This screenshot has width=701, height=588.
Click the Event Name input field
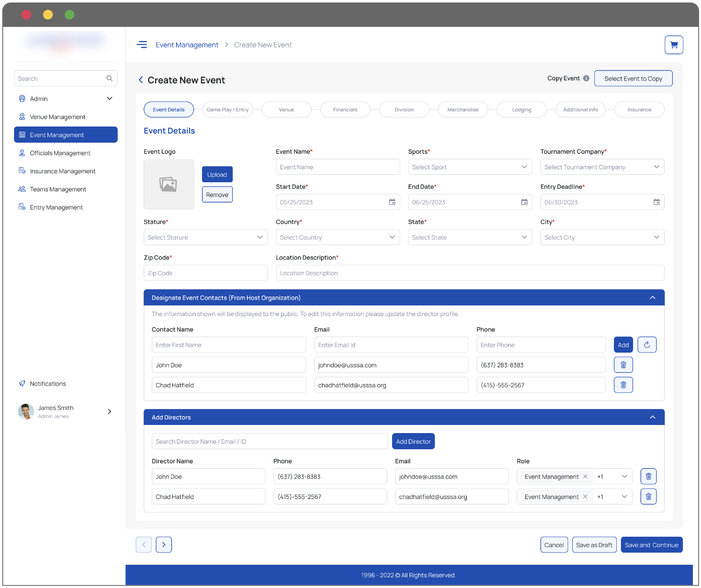[338, 167]
